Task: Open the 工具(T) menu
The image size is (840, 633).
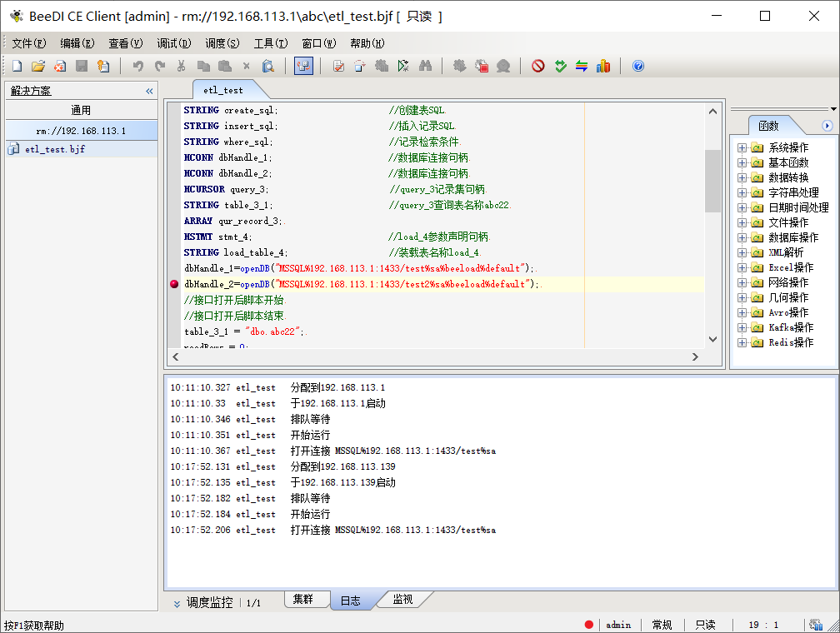Action: (x=271, y=43)
